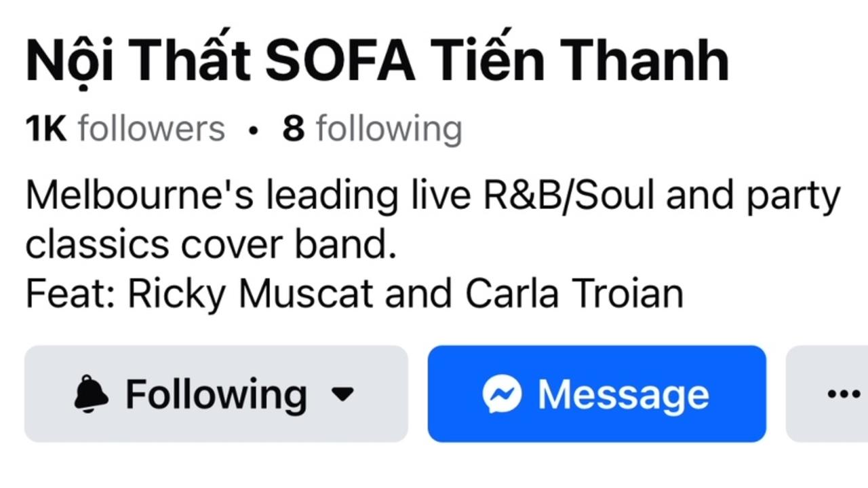
Task: Click the Nội Thất SOFA Tiến Thanh page title
Action: point(377,60)
